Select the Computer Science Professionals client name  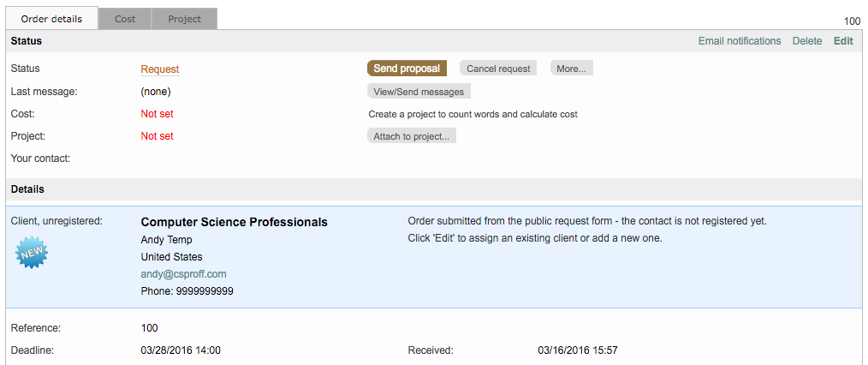click(234, 223)
